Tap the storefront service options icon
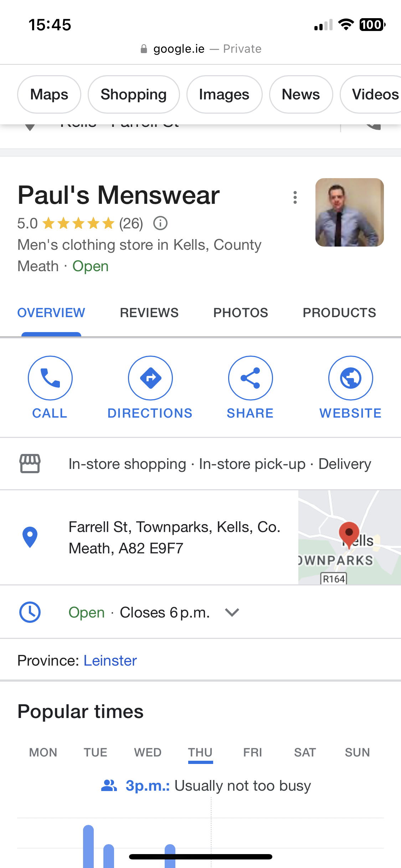The width and height of the screenshot is (401, 868). point(30,464)
